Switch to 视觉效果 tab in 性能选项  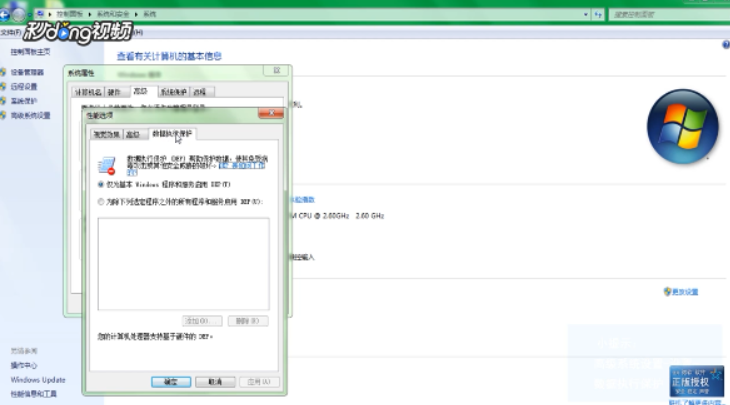pos(107,135)
